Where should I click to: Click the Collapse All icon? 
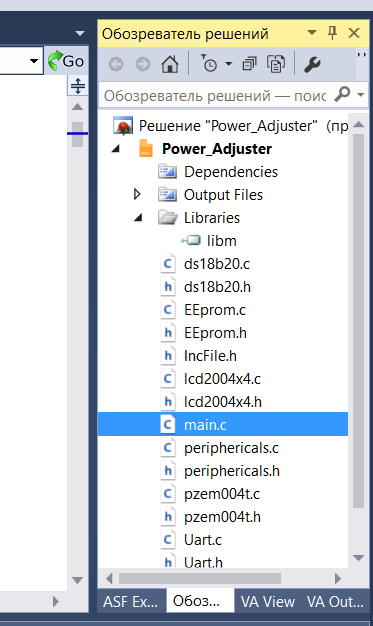tap(249, 64)
